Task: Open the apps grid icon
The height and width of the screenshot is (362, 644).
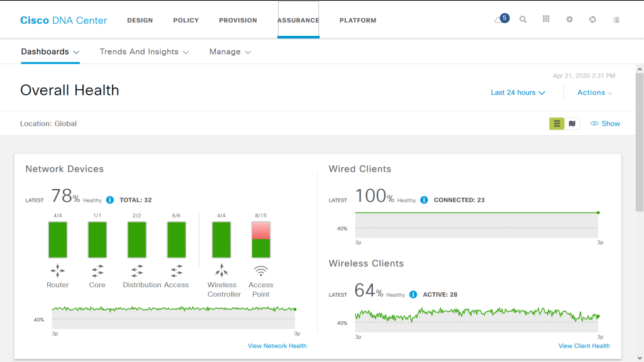Action: click(546, 19)
